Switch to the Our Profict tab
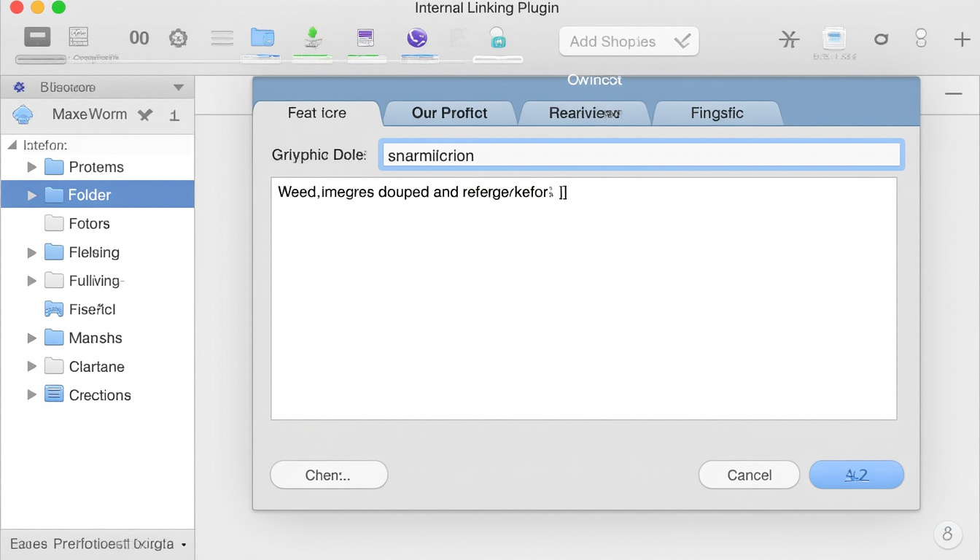 (x=449, y=113)
